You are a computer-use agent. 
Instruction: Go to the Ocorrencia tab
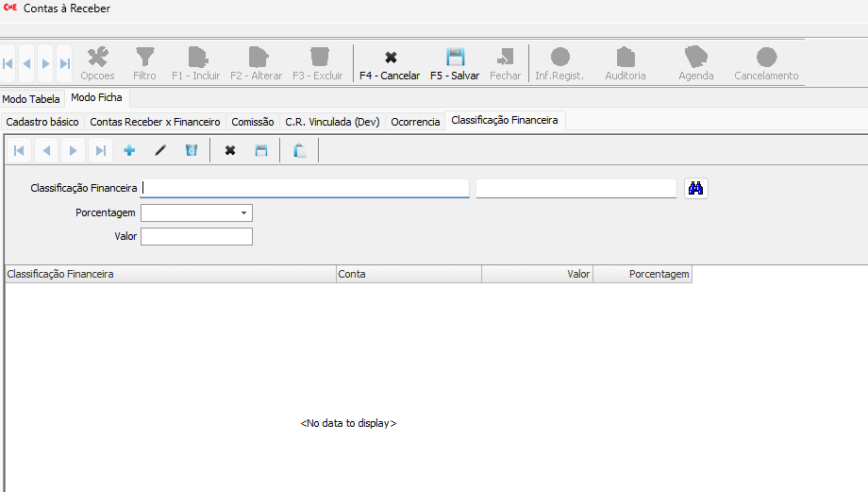[415, 122]
